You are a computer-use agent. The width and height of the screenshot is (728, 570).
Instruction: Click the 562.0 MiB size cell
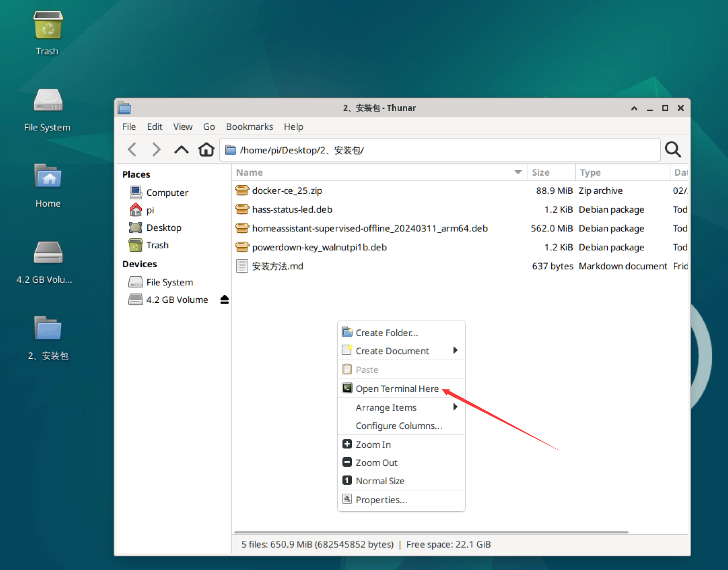coord(552,228)
